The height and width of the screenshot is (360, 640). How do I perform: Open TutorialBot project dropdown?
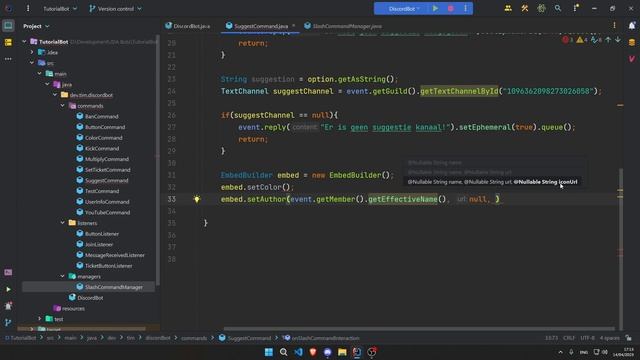(x=60, y=9)
